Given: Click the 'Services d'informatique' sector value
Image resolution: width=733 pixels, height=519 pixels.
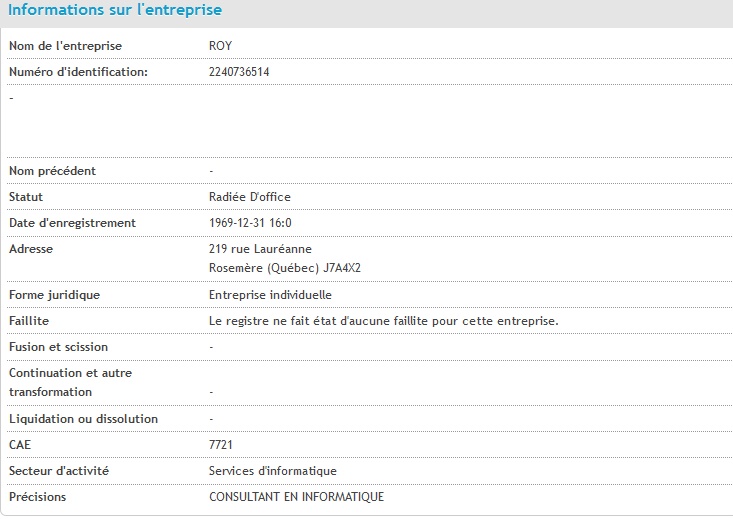Looking at the screenshot, I should pos(272,471).
